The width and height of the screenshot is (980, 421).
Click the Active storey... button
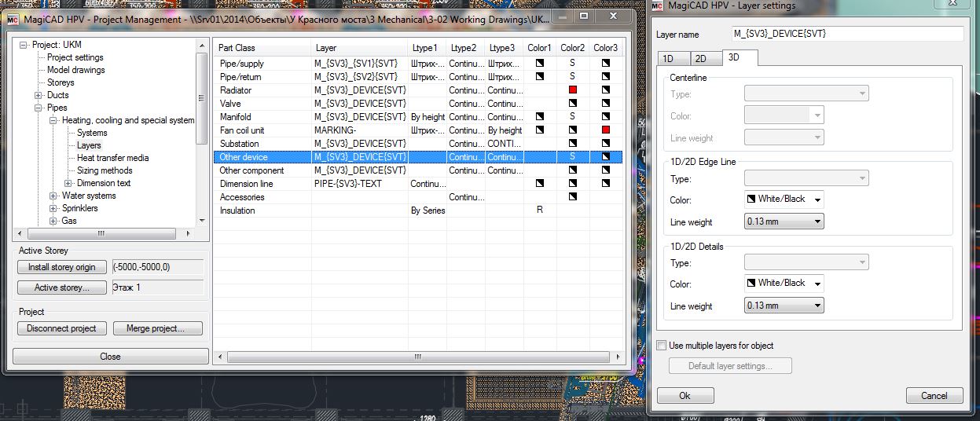(x=62, y=287)
